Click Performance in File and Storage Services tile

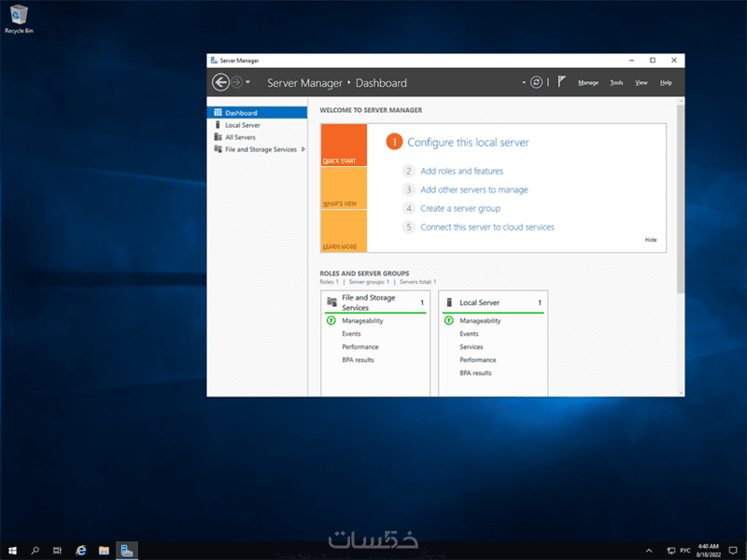click(x=360, y=346)
